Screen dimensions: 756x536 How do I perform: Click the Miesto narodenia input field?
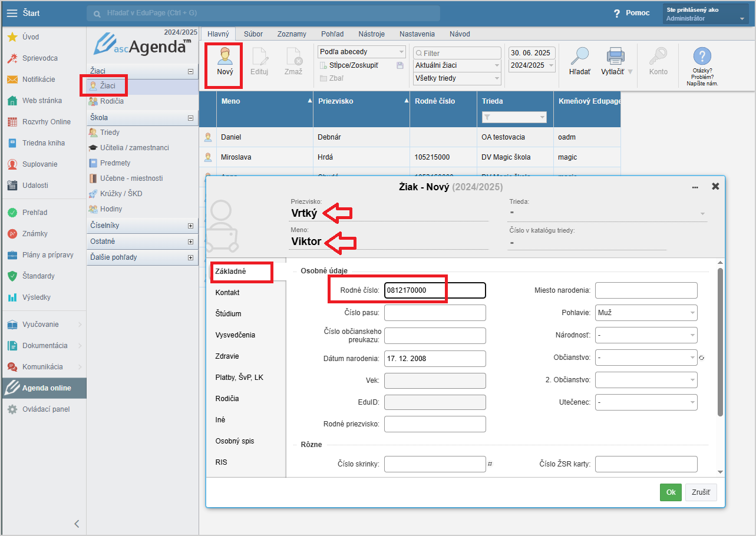coord(646,290)
